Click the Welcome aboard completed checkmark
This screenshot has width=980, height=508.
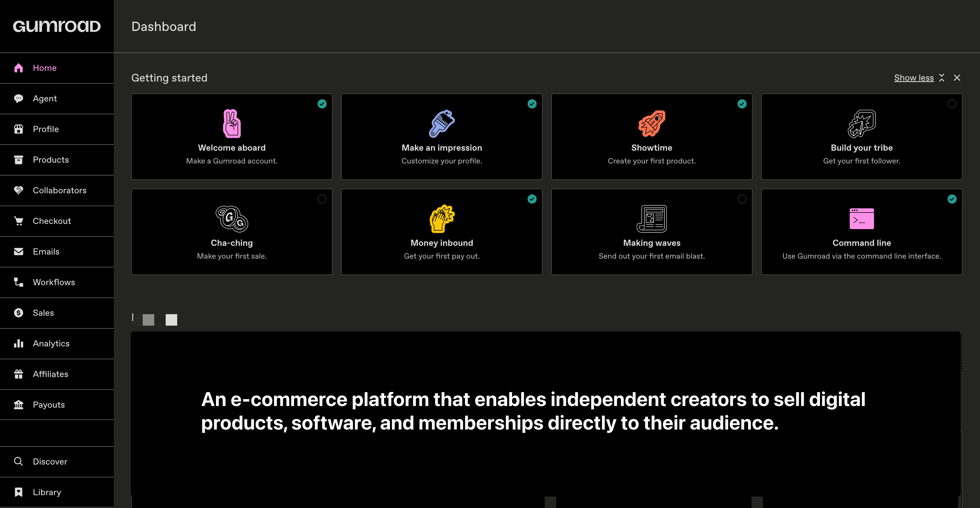[322, 104]
